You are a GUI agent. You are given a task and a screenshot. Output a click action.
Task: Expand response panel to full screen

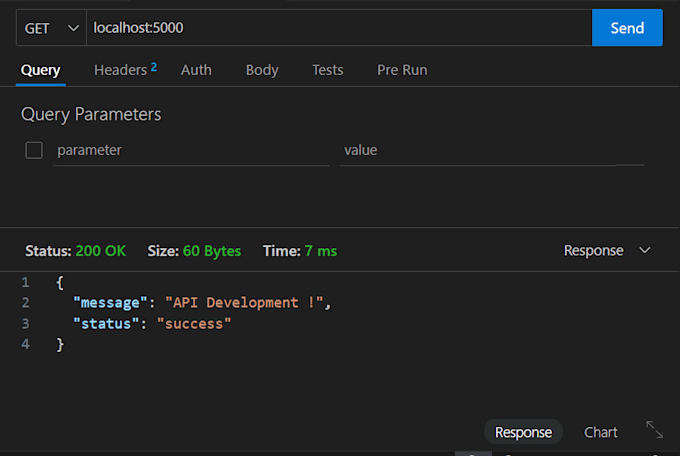point(654,430)
